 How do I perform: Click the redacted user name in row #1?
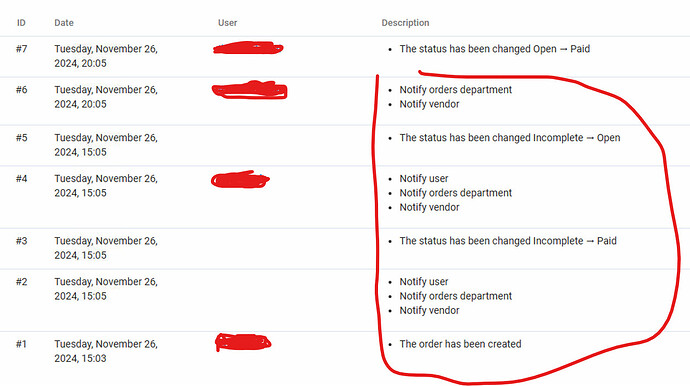click(243, 342)
